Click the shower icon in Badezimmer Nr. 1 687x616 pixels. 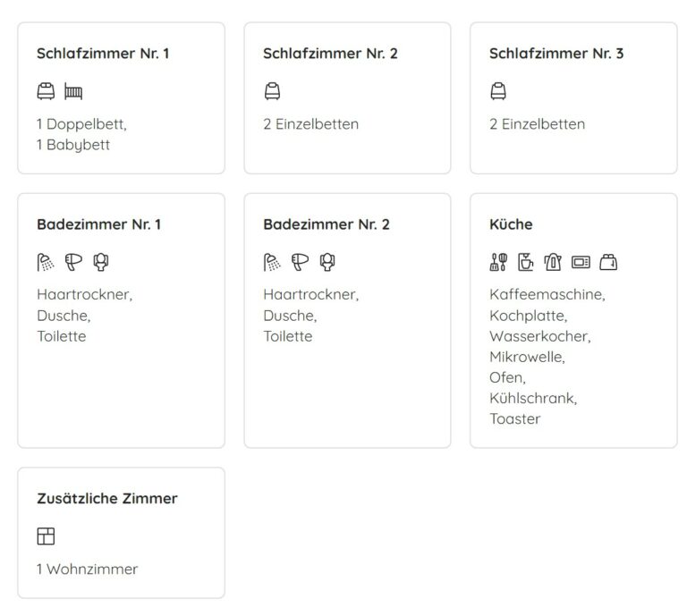tap(46, 262)
